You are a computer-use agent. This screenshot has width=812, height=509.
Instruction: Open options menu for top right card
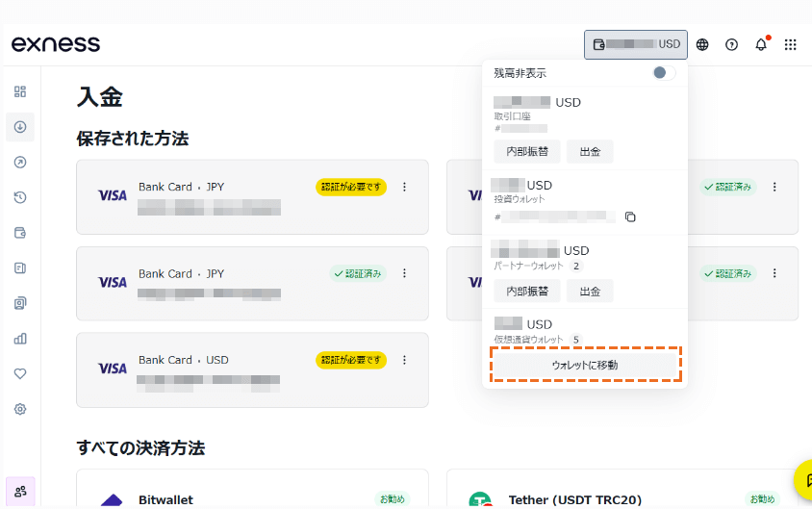[x=774, y=187]
